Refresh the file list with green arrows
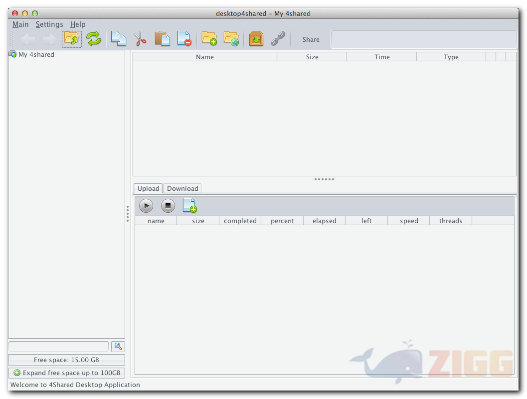The width and height of the screenshot is (527, 399). point(93,39)
